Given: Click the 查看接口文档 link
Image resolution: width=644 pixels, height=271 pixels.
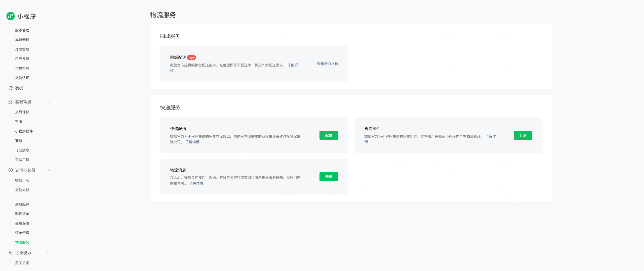Looking at the screenshot, I should [x=327, y=64].
